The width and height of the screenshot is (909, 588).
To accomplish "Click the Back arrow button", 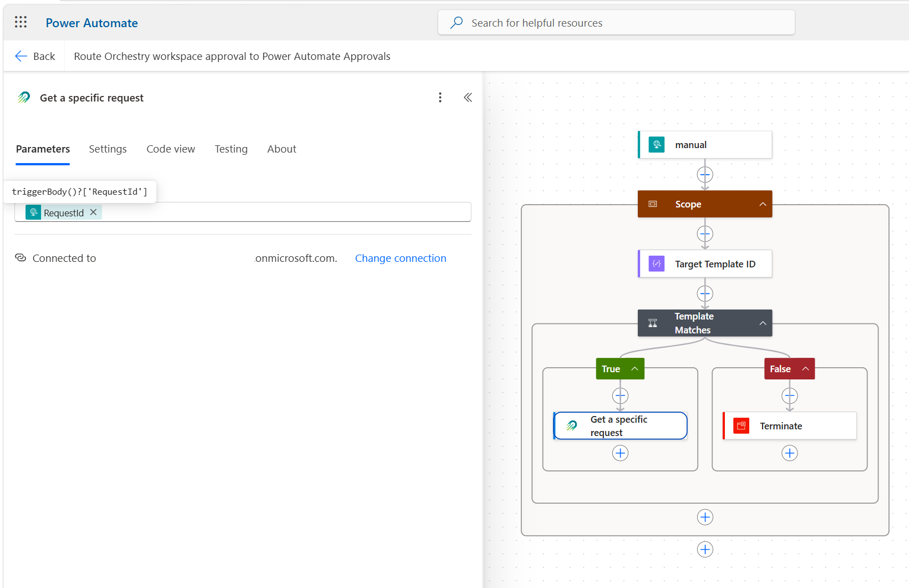I will pyautogui.click(x=35, y=56).
